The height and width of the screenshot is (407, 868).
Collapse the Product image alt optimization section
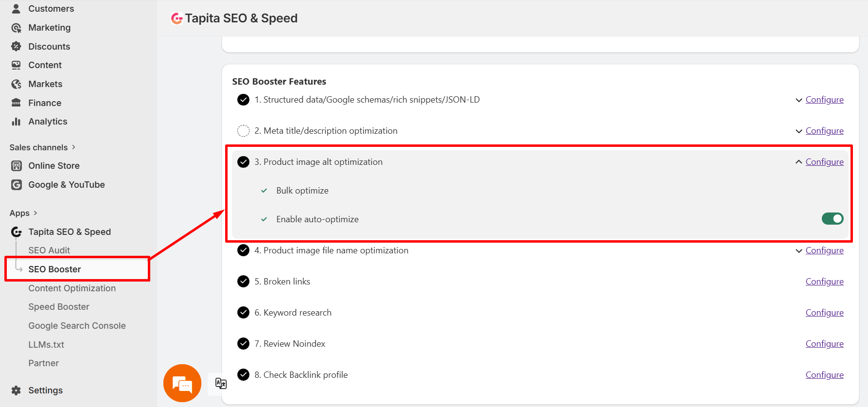click(x=798, y=161)
